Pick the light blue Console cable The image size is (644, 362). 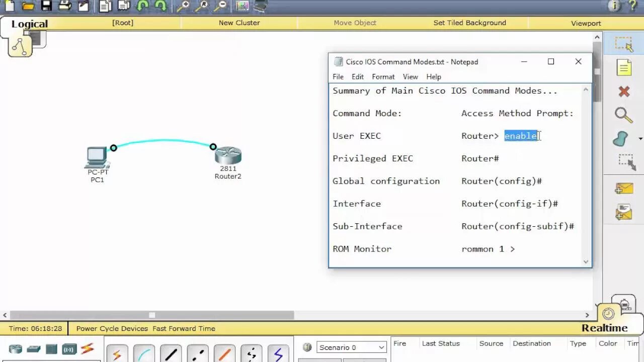tap(144, 353)
